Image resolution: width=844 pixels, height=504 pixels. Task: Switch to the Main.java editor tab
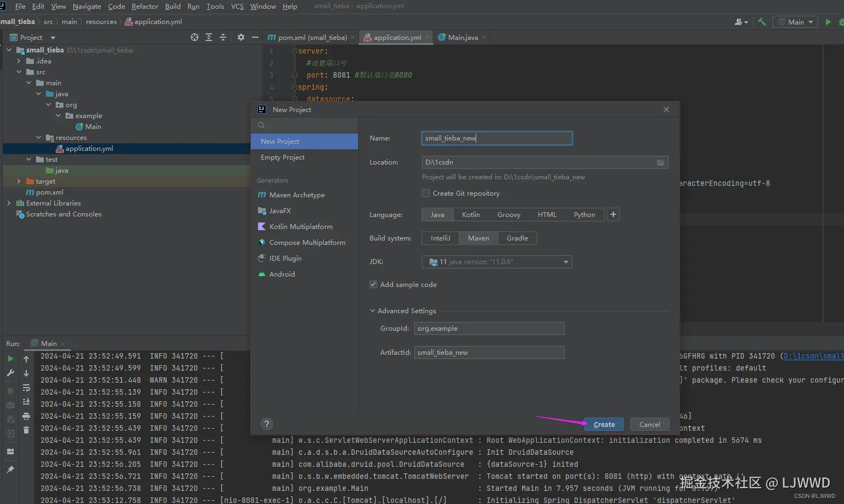point(462,38)
